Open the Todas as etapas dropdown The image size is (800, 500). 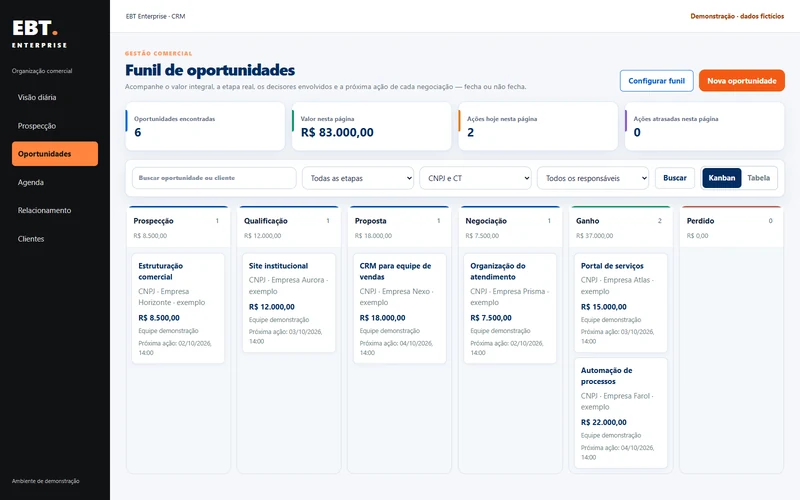358,178
